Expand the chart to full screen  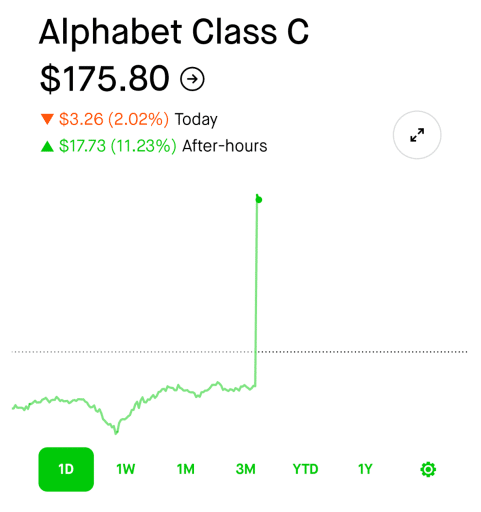point(417,135)
